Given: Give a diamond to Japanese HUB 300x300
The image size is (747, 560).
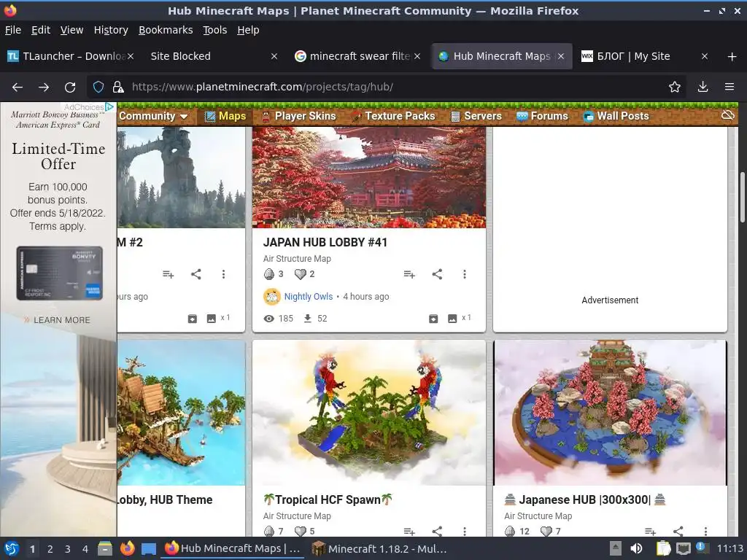Looking at the screenshot, I should tap(510, 531).
